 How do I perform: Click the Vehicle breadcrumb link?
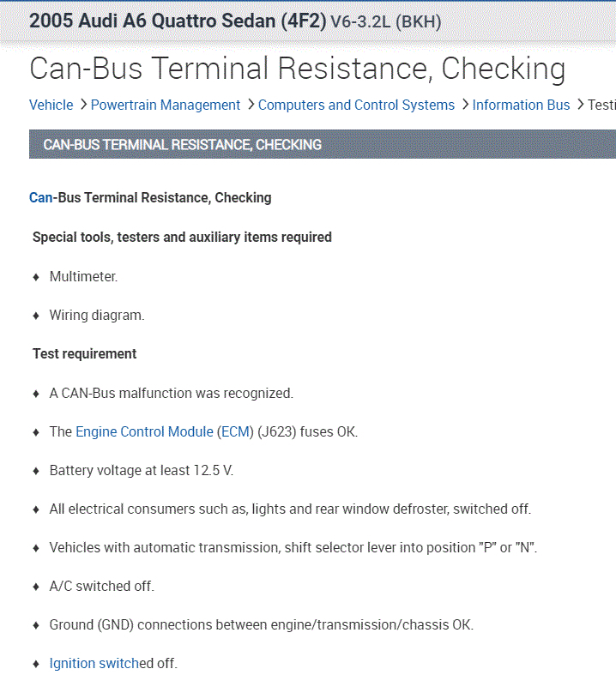51,105
